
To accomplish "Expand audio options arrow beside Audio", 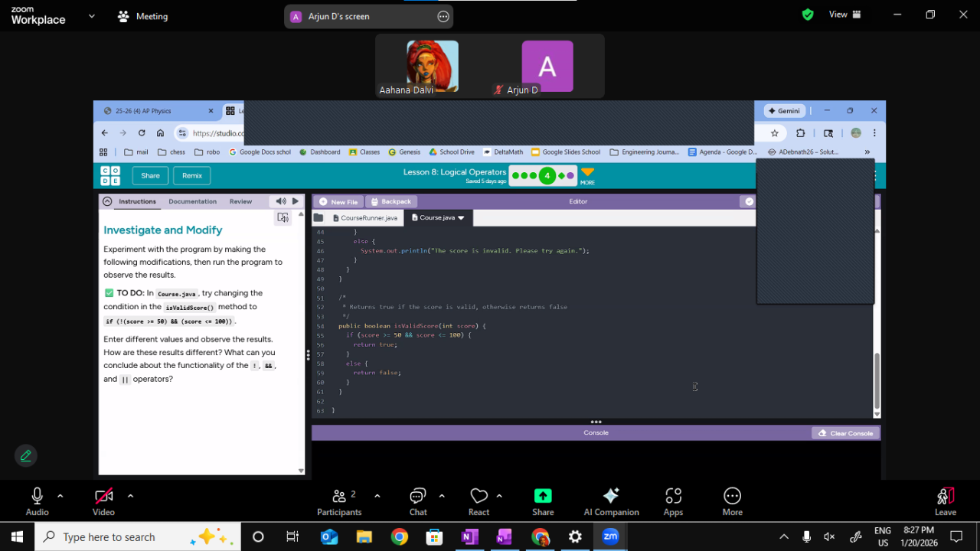I will 60,496.
